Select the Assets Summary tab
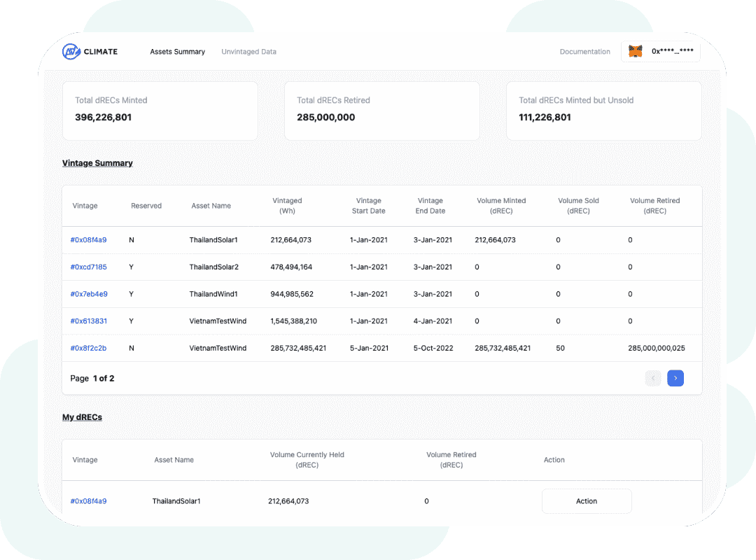The image size is (756, 560). tap(177, 51)
